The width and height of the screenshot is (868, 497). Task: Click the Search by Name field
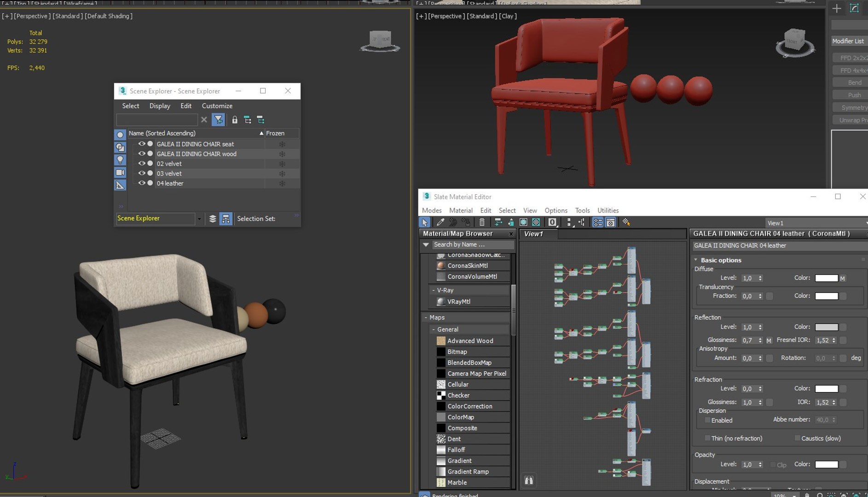473,245
